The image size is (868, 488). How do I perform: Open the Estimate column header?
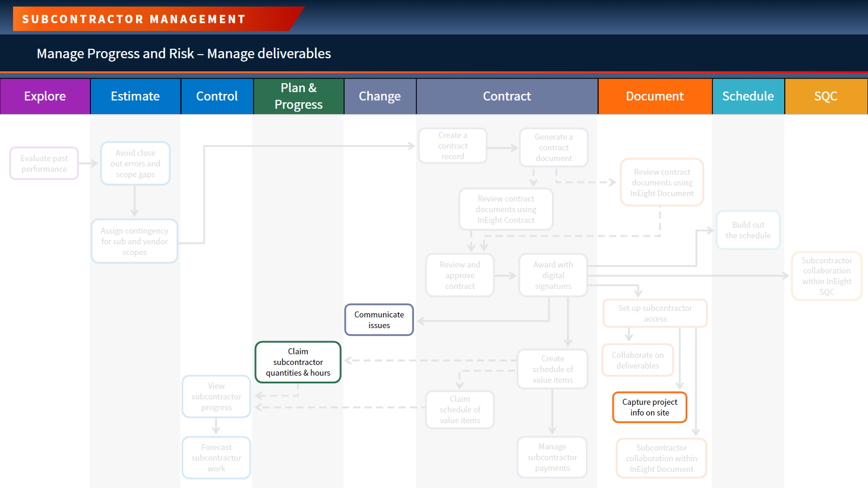(x=135, y=96)
